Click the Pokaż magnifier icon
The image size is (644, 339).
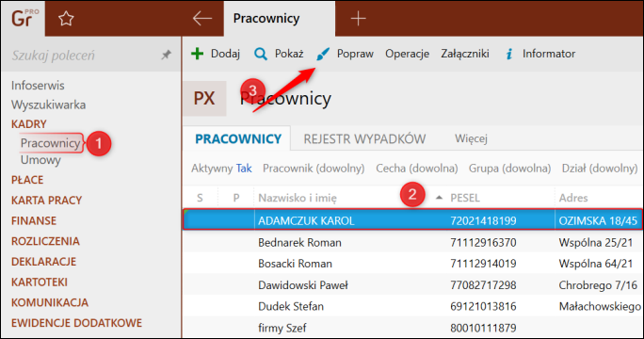261,54
